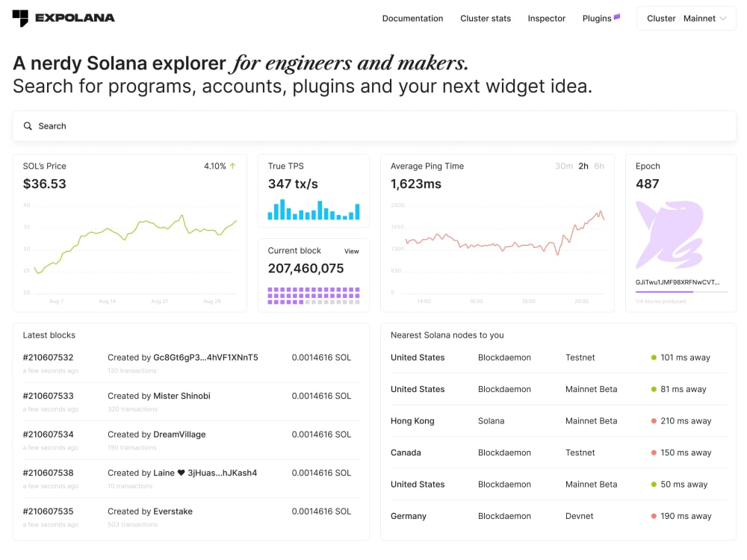Click the Latest blocks heading
The height and width of the screenshot is (560, 747).
pyautogui.click(x=49, y=335)
